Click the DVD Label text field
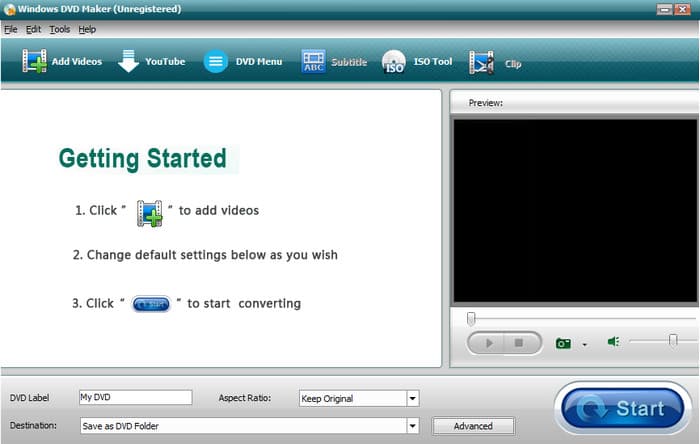 135,397
